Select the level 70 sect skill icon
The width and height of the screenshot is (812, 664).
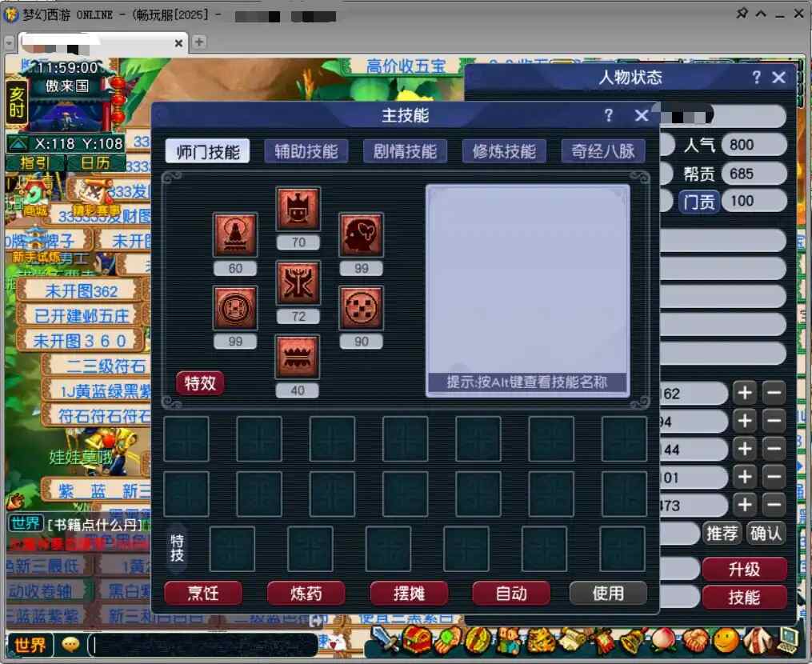[x=298, y=209]
